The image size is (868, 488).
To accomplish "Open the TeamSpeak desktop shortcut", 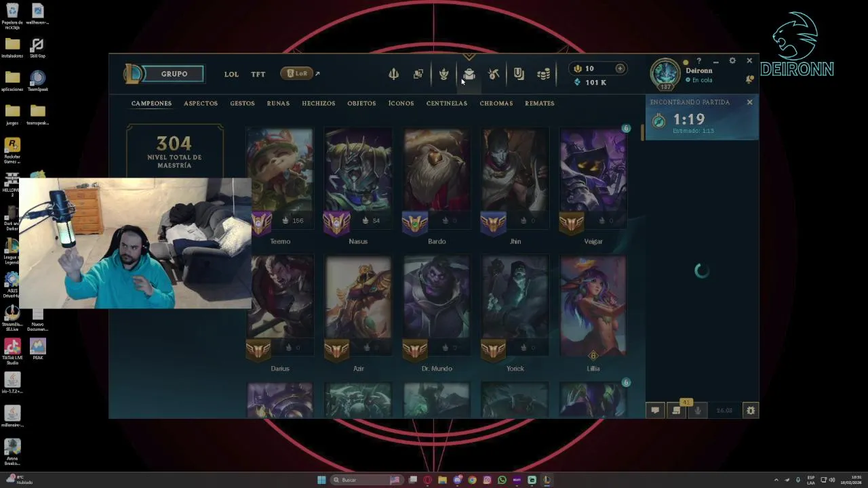I will 38,81.
